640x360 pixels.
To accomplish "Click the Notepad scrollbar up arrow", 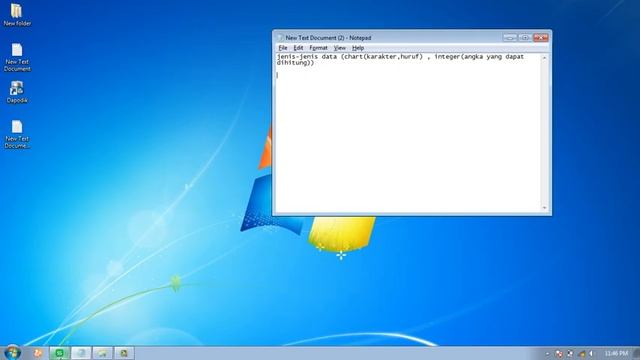I will pos(544,58).
